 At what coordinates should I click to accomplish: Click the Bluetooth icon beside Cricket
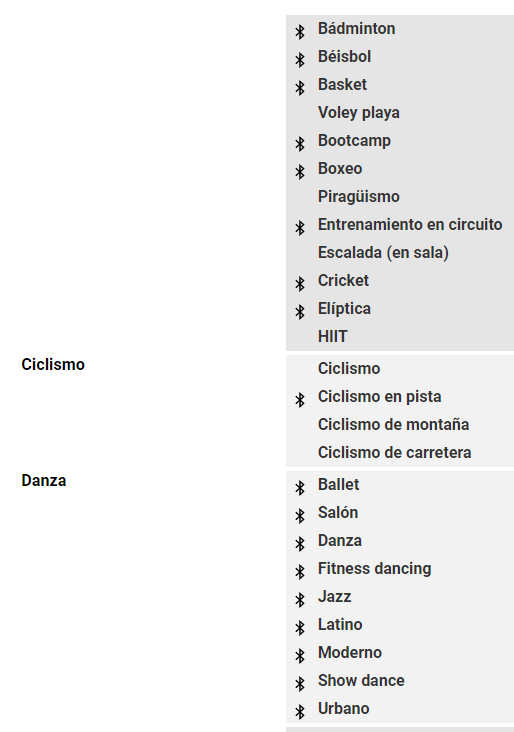300,284
